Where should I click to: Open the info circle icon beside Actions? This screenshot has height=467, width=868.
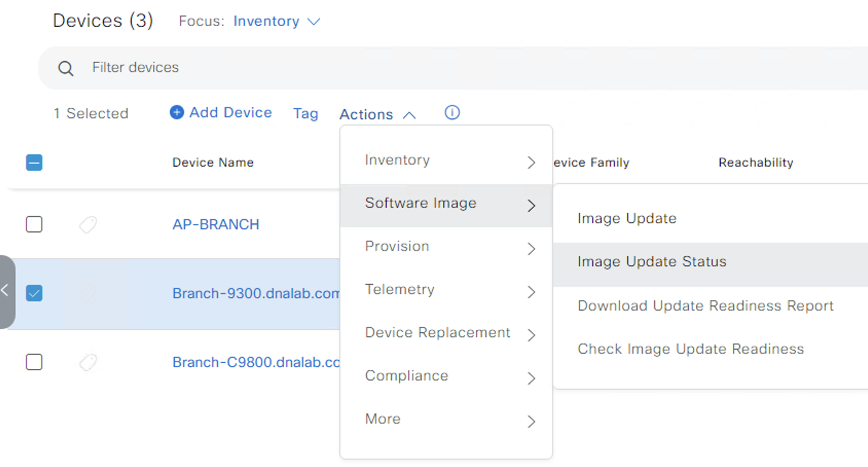coord(452,112)
